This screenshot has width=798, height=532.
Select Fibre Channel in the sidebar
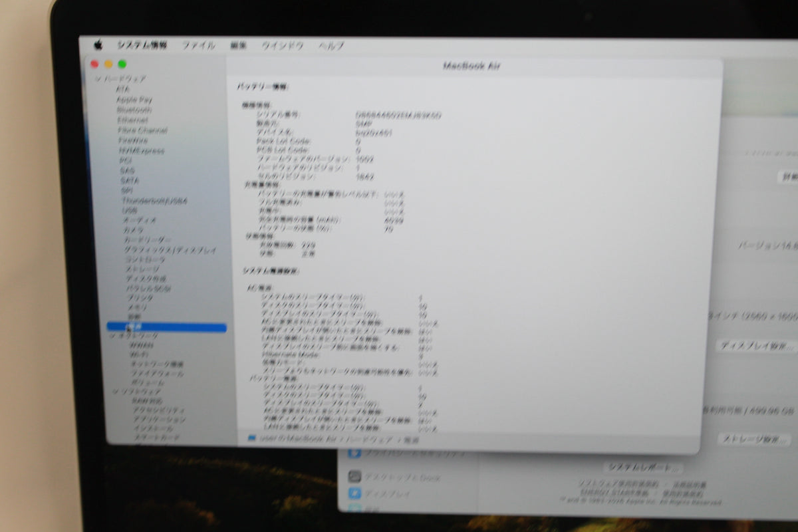tap(142, 130)
